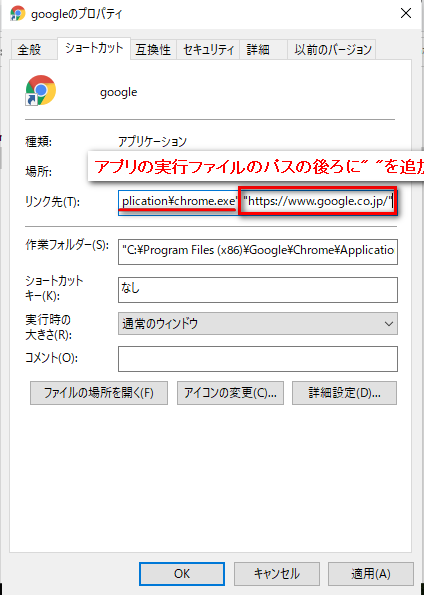This screenshot has width=424, height=595.
Task: Click the google shortcut name text
Action: tap(118, 92)
